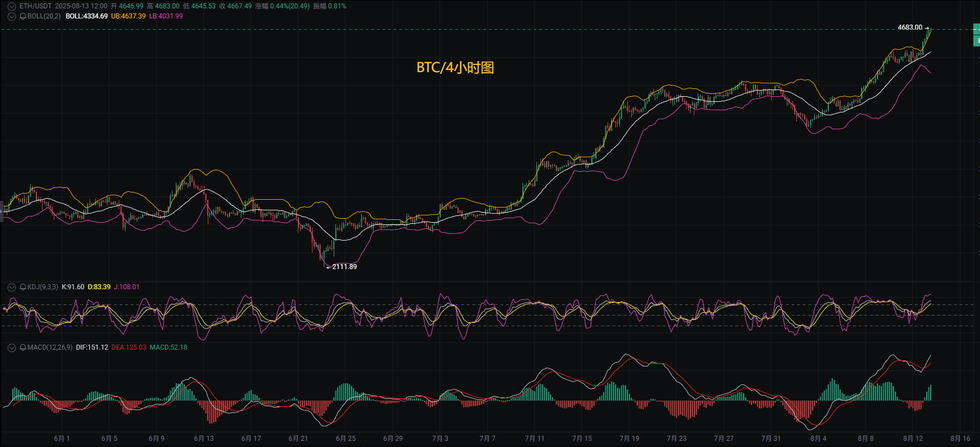This screenshot has height=447, width=980.
Task: Click the DEA:125.03 value
Action: tap(129, 347)
